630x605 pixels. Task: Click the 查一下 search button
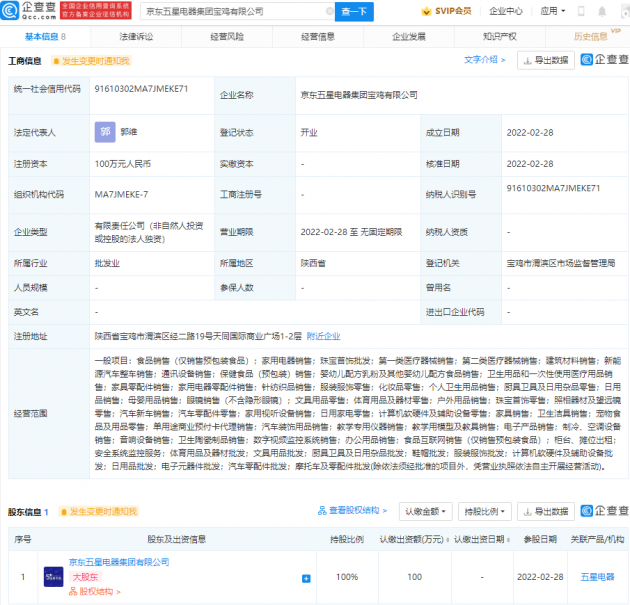354,11
